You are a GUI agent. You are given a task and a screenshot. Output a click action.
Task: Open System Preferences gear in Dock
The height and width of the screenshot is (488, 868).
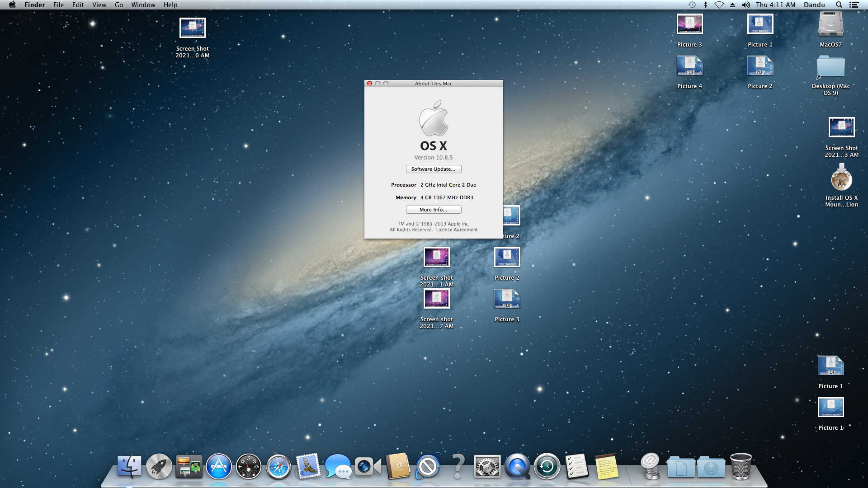[487, 466]
